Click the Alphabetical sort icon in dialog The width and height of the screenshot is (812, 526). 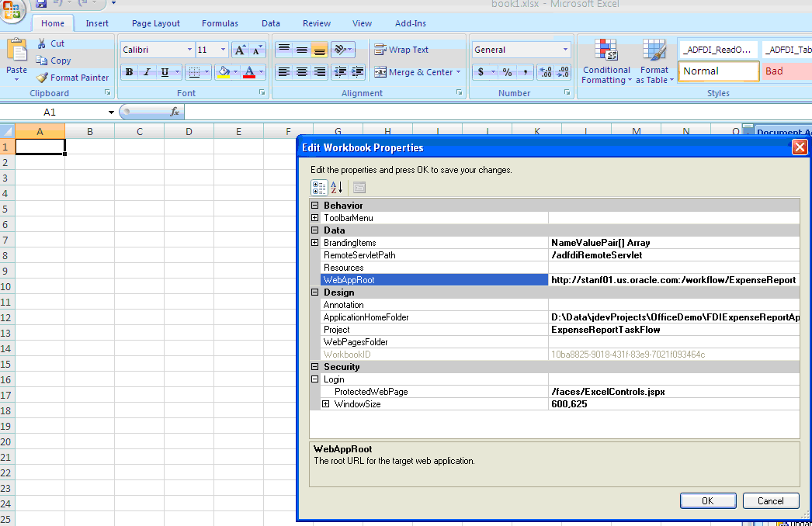(337, 188)
